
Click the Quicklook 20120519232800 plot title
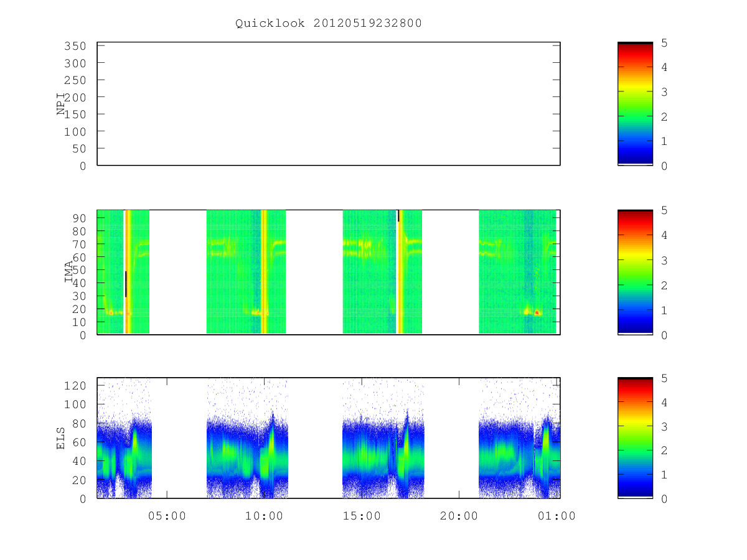point(329,24)
